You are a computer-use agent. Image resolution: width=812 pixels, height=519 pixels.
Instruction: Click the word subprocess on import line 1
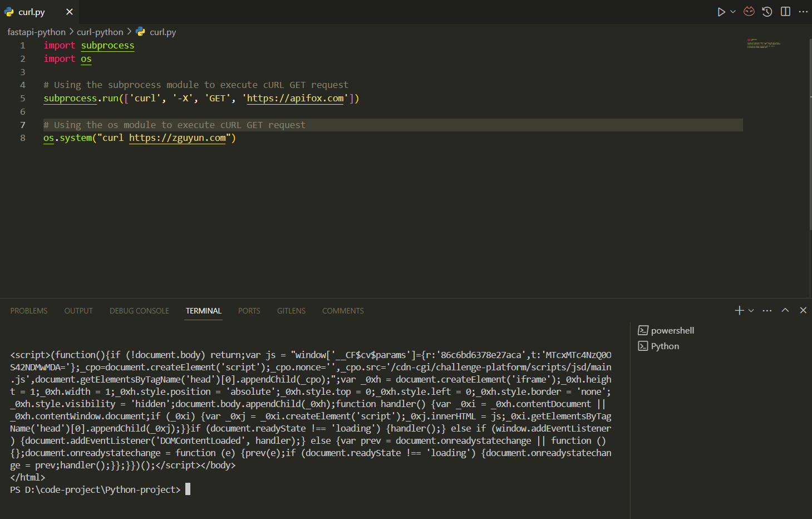tap(107, 46)
